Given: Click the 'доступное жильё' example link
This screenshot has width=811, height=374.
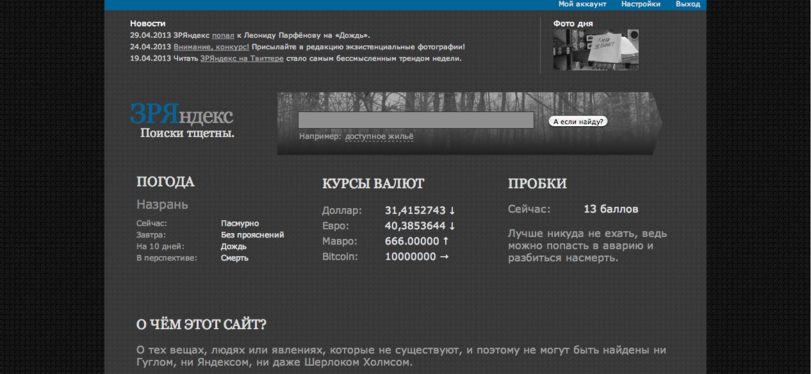Looking at the screenshot, I should 379,137.
